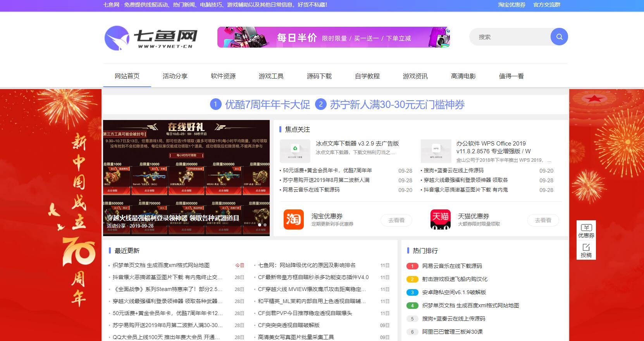Open CF剑君PVP今日推荐稳定透视自瞄爆头
644x341 pixels.
[x=305, y=313]
